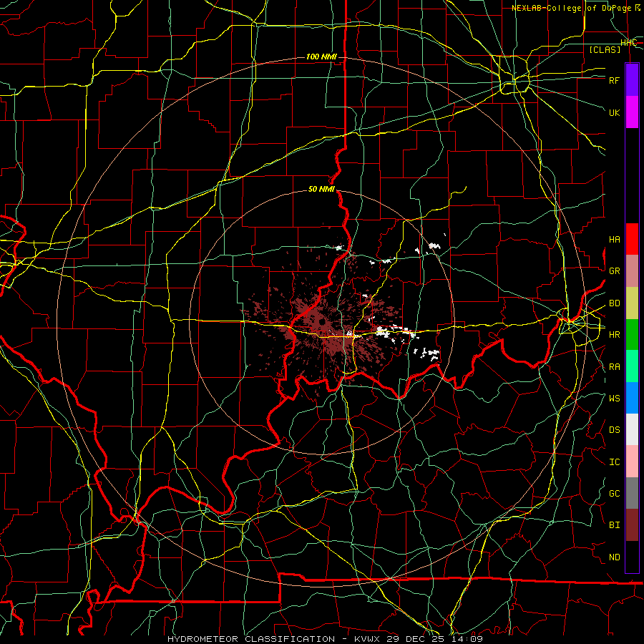Image resolution: width=644 pixels, height=644 pixels.
Task: Click the HYDROMETEOR CLASSIFICATION title text
Action: [x=251, y=639]
